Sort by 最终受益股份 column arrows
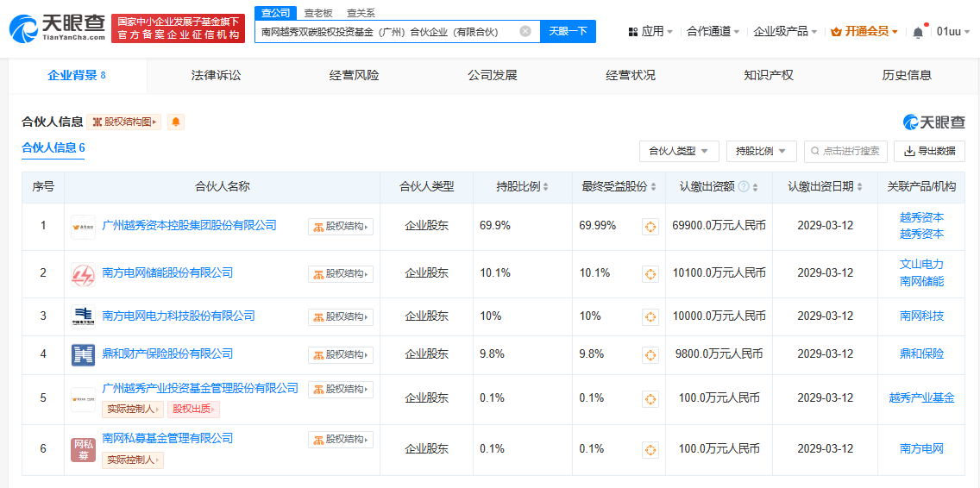980x488 pixels. [x=654, y=187]
